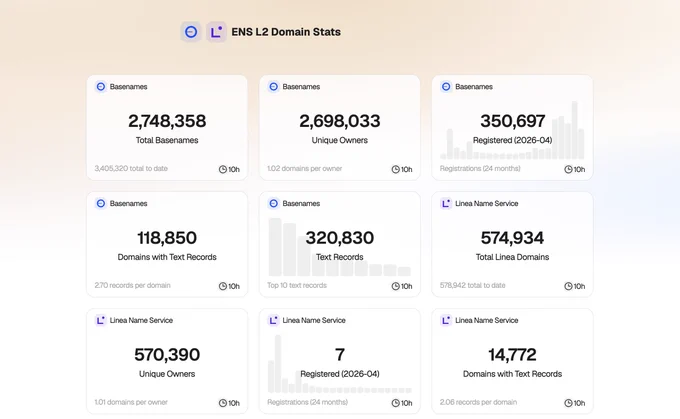Click the 320,830 text records value
The width and height of the screenshot is (680, 419).
click(340, 238)
